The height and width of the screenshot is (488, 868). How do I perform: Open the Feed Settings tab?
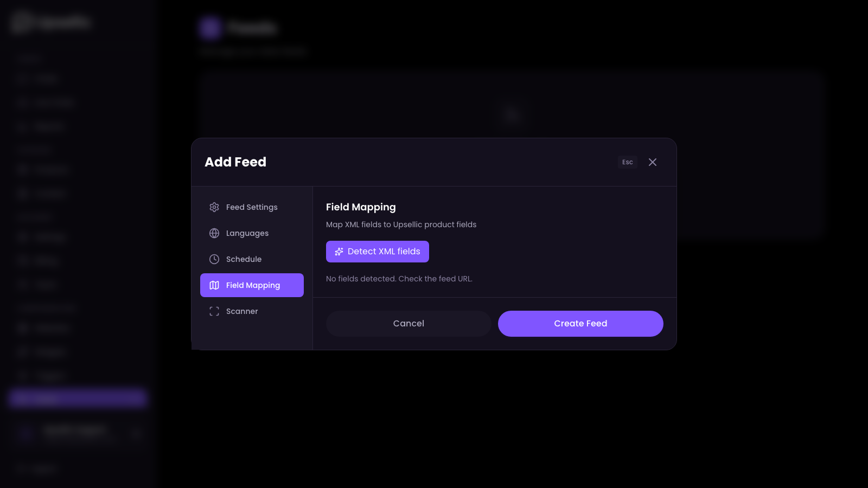point(252,207)
